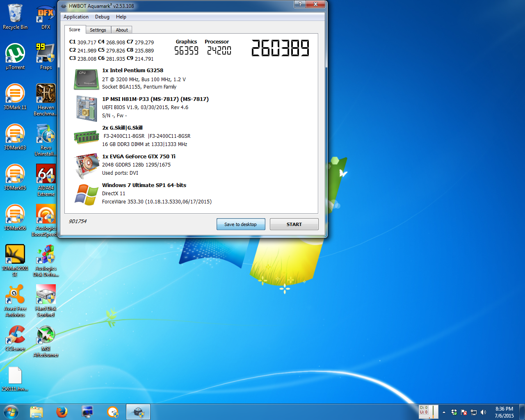The height and width of the screenshot is (420, 525).
Task: Click the Graphics score 56359
Action: 186,50
